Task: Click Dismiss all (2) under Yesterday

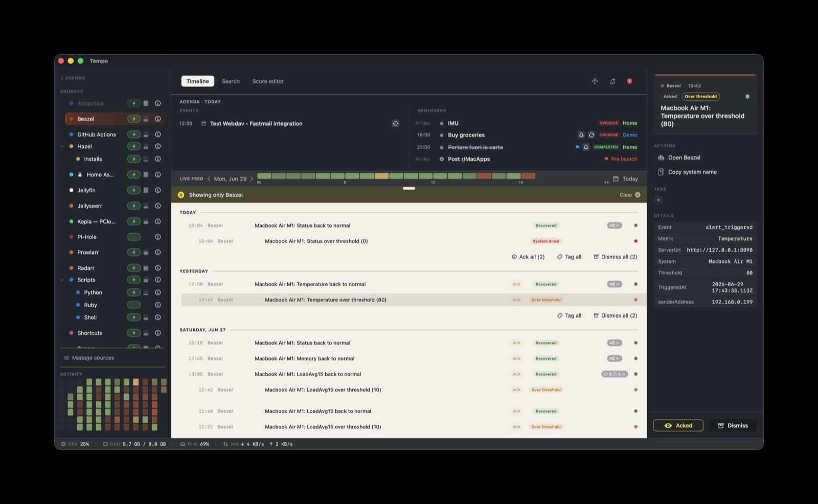Action: [615, 315]
